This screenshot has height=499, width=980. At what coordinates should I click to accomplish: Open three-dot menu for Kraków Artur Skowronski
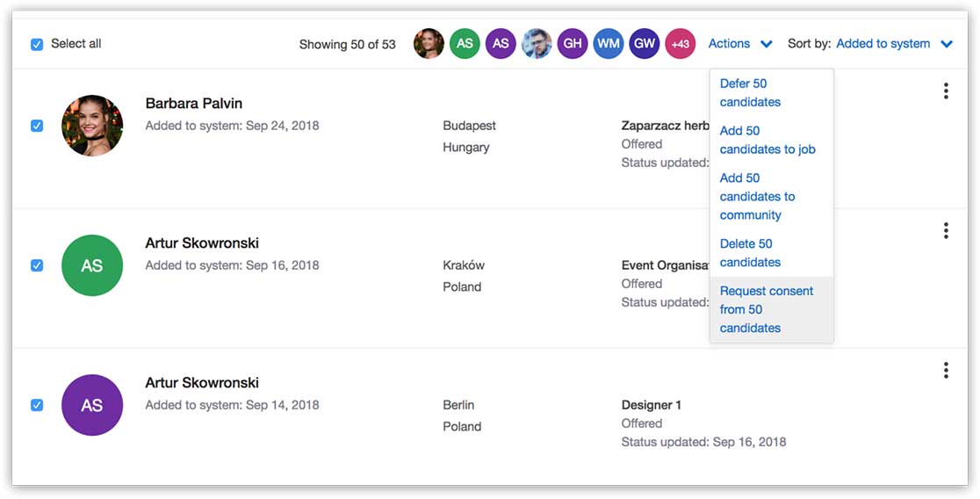pyautogui.click(x=945, y=231)
